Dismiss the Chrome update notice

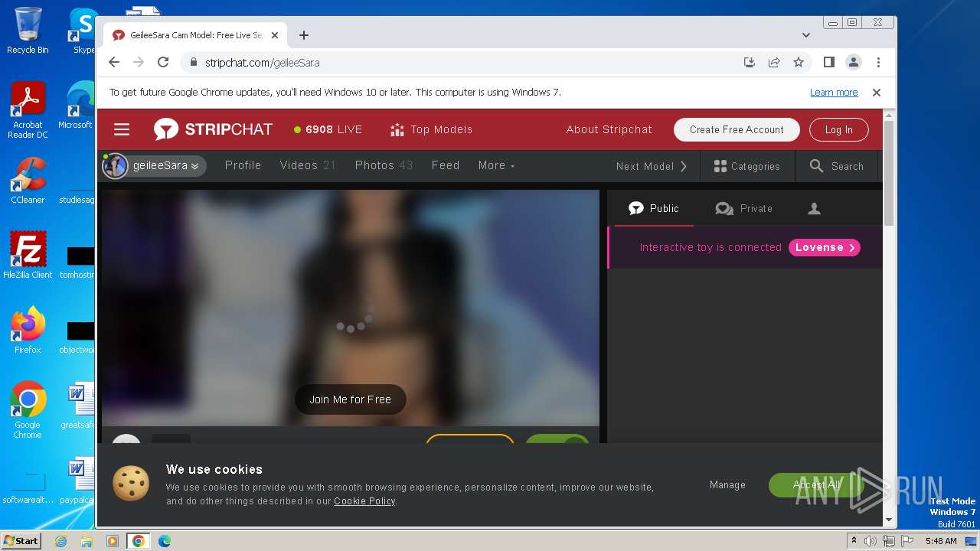click(877, 93)
